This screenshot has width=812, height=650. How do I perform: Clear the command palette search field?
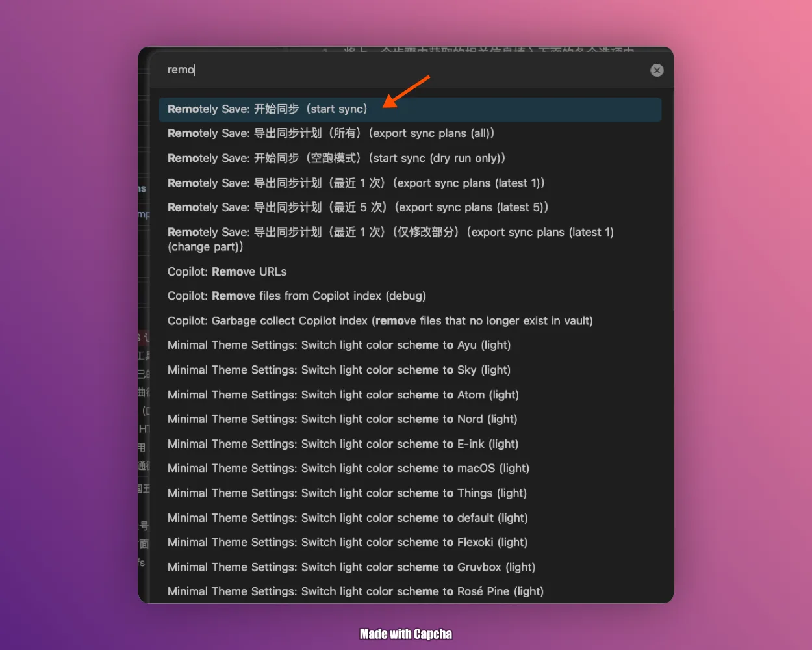coord(657,70)
